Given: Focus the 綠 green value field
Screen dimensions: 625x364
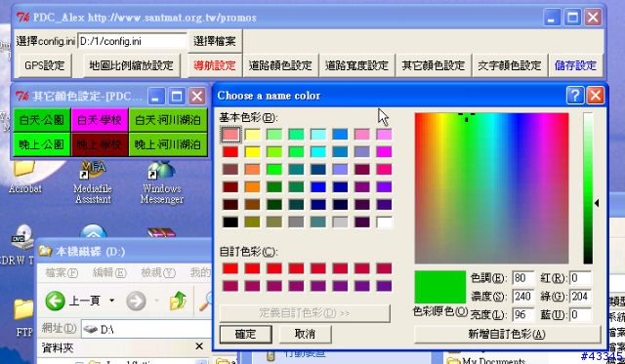Looking at the screenshot, I should 580,297.
